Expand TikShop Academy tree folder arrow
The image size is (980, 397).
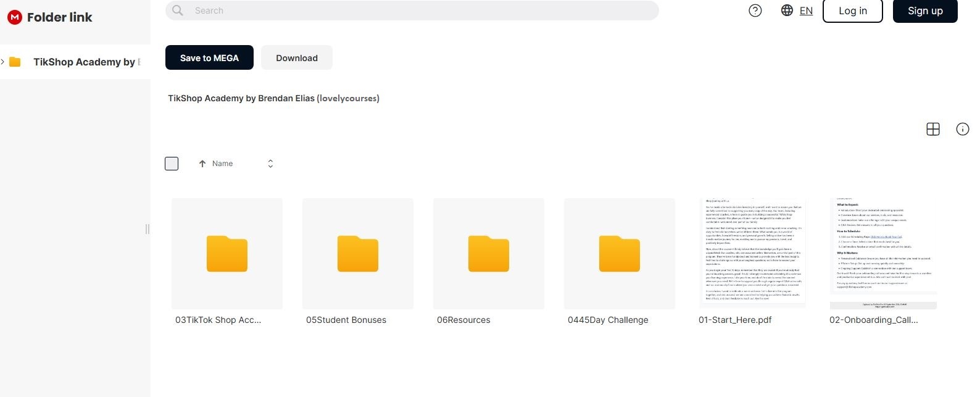point(3,62)
